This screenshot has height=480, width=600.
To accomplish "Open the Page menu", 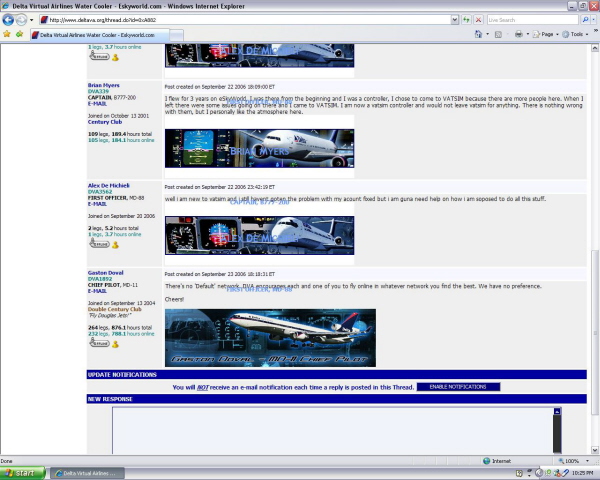I will [545, 34].
